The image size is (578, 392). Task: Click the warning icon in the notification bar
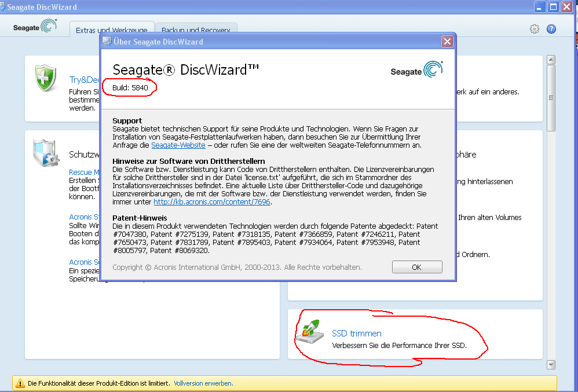(x=20, y=383)
